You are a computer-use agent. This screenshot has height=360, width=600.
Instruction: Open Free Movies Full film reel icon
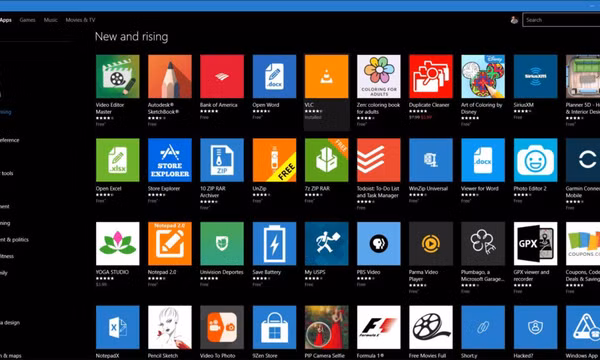pyautogui.click(x=431, y=327)
